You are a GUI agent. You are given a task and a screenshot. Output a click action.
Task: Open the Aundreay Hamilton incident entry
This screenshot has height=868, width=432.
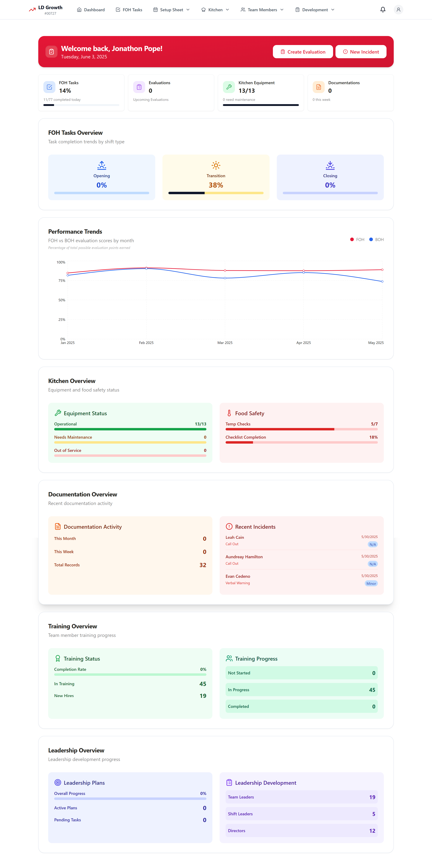(302, 560)
